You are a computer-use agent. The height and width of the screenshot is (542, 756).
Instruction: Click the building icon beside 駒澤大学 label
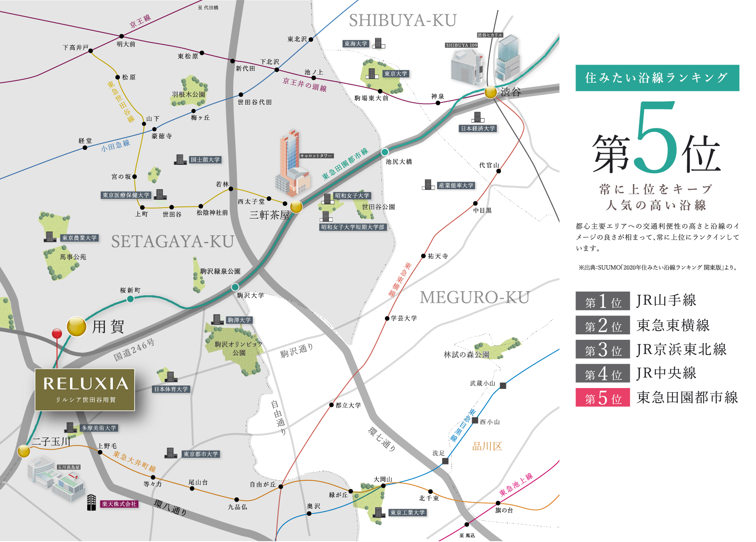(x=217, y=320)
